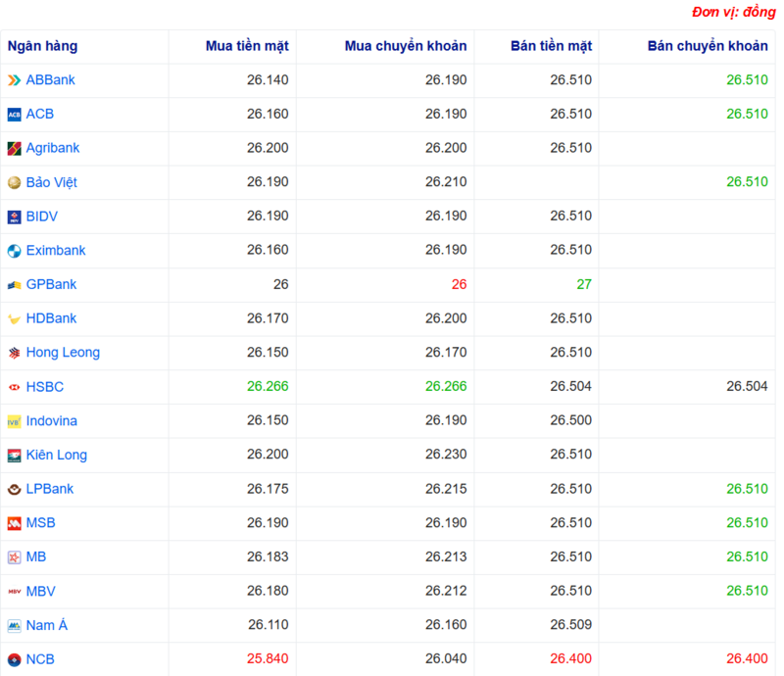This screenshot has height=676, width=784.
Task: Click the Bảo Việt globe logo
Action: coord(14,181)
